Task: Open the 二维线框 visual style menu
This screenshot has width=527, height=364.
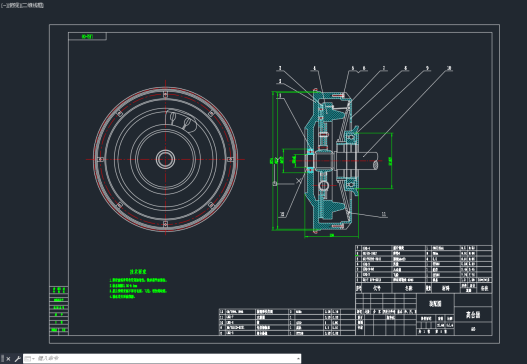Action: [x=33, y=5]
